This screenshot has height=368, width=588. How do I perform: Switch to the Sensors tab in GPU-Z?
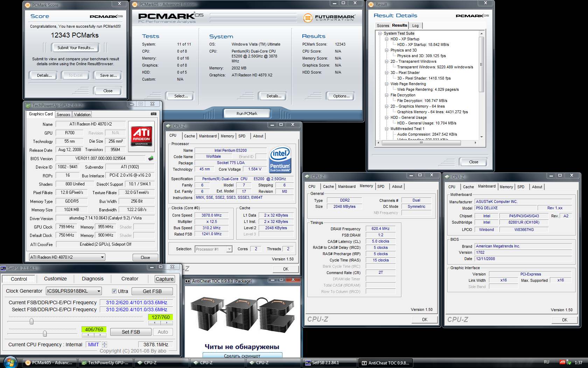(x=63, y=115)
